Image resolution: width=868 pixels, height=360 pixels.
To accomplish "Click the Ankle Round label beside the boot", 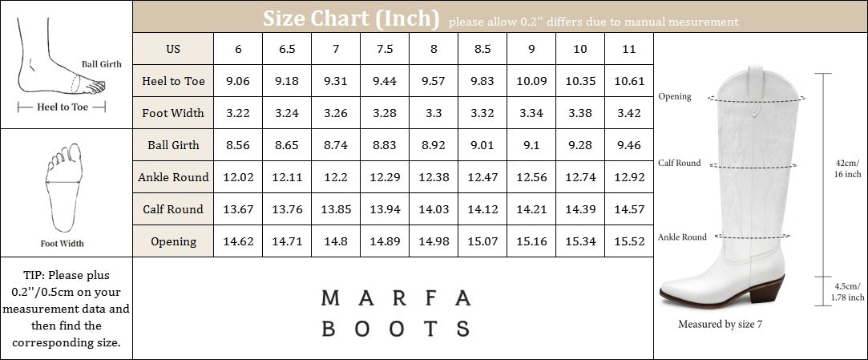I will tap(682, 237).
